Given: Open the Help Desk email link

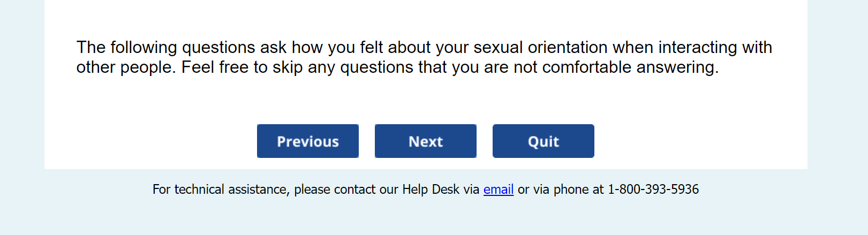Looking at the screenshot, I should click(x=498, y=189).
